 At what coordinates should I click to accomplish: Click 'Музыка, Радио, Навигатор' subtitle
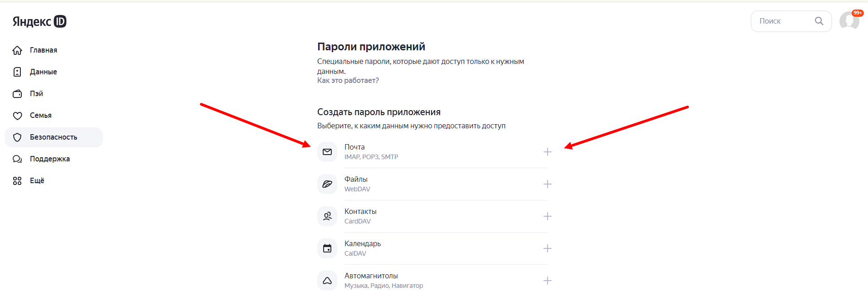click(384, 286)
